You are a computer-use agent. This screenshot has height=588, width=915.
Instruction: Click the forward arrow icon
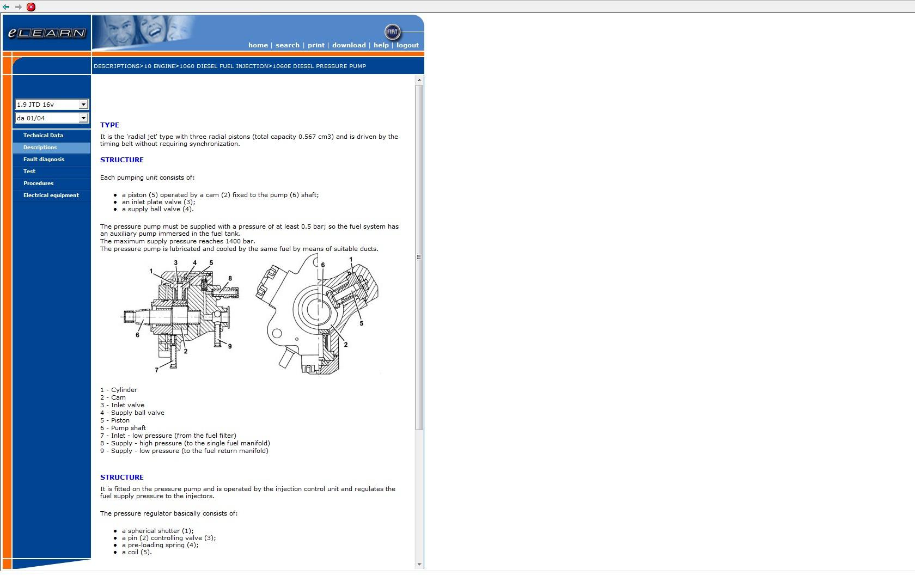point(18,7)
